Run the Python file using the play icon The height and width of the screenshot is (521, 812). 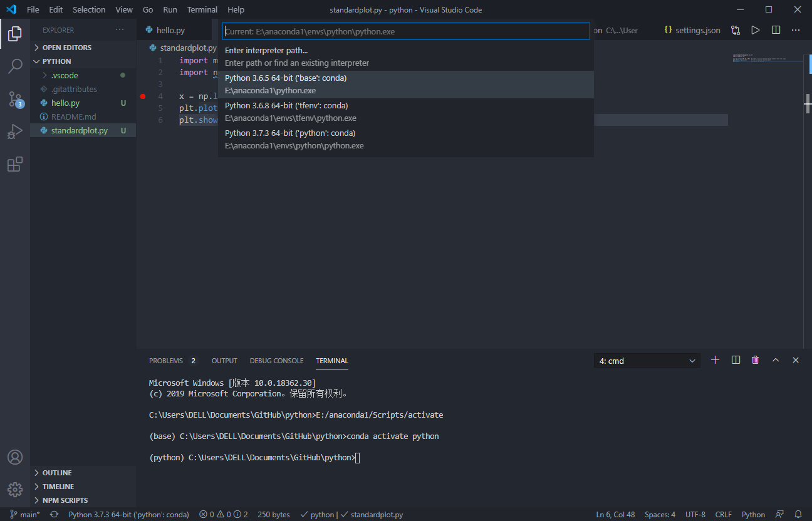755,29
